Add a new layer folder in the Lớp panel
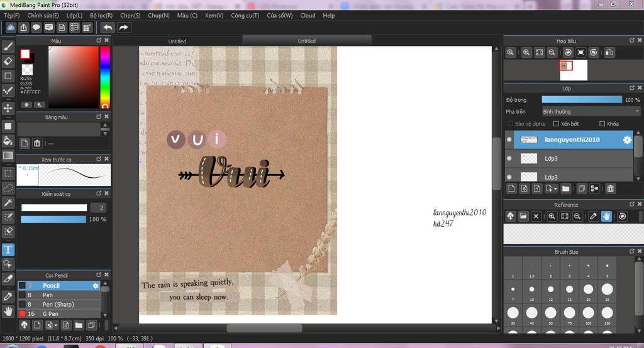 pos(565,189)
